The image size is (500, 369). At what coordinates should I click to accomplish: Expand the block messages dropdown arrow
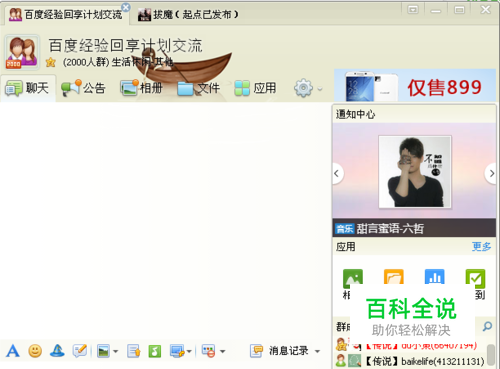coord(223,351)
